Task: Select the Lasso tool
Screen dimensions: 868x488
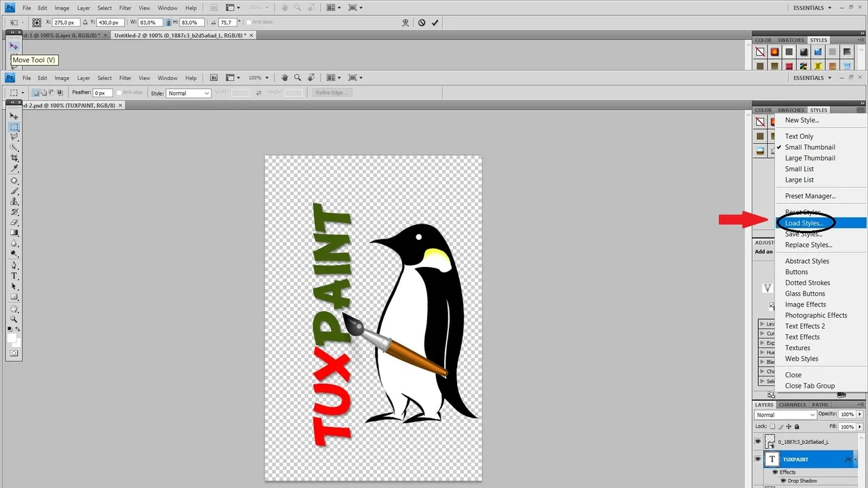Action: click(x=14, y=138)
